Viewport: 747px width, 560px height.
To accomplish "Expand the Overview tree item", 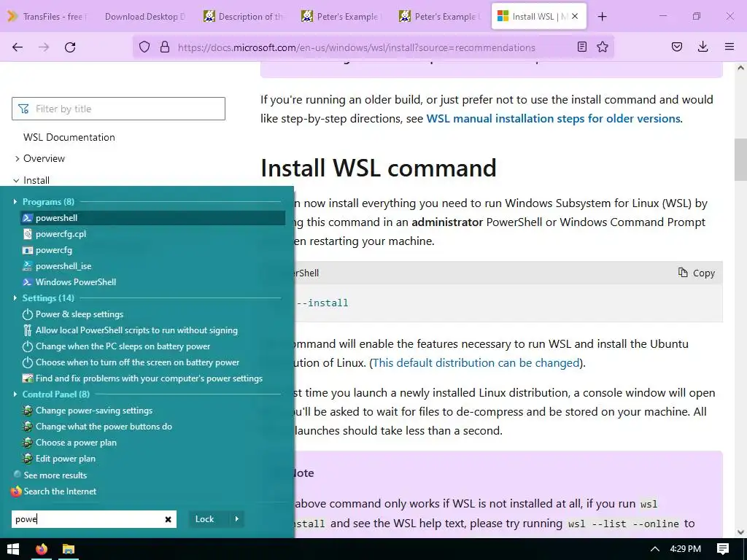I will [18, 158].
